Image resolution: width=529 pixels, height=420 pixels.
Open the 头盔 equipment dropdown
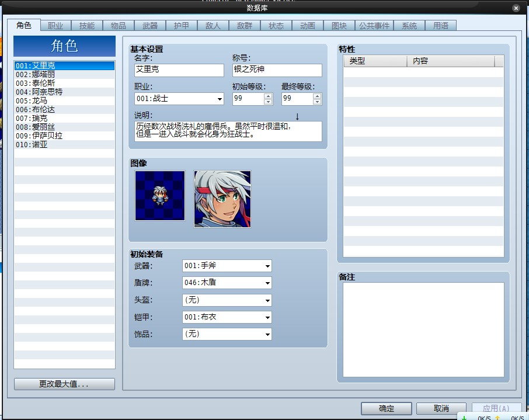click(x=227, y=300)
